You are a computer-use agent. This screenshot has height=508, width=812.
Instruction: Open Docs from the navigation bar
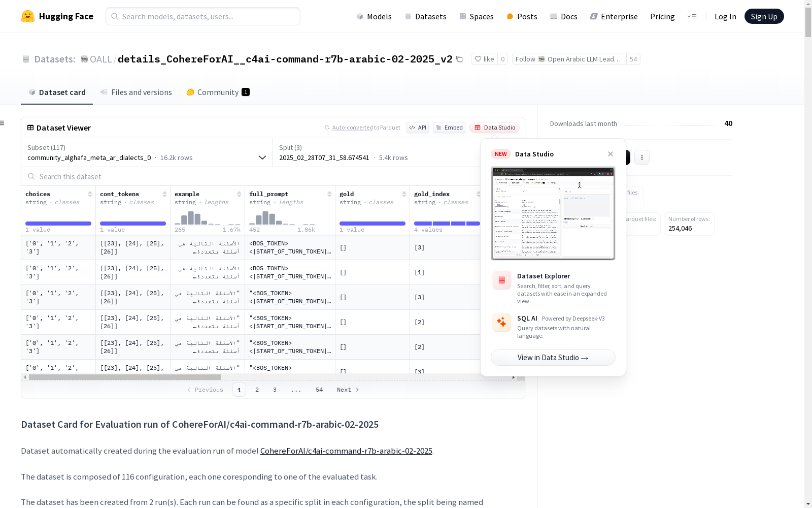pyautogui.click(x=563, y=16)
